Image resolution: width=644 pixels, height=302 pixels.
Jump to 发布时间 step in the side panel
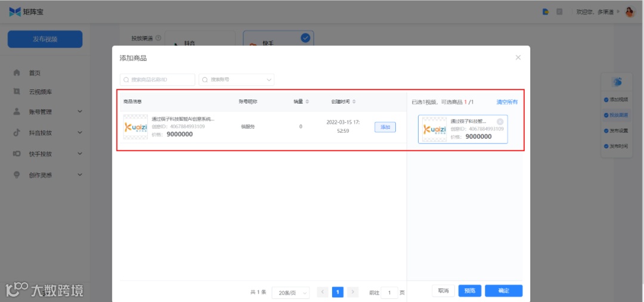tap(616, 146)
